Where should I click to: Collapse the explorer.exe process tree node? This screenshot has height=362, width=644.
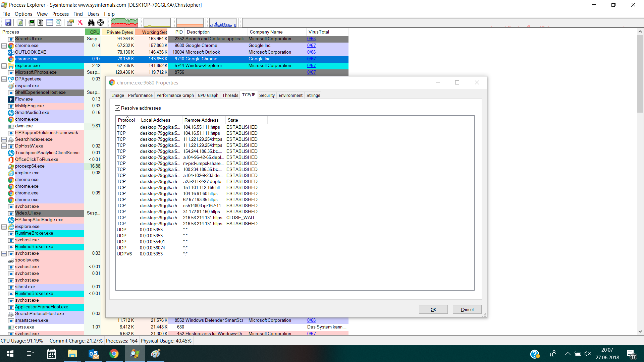[4, 66]
